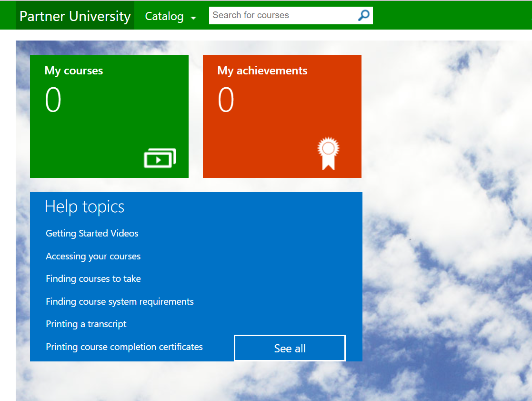The height and width of the screenshot is (401, 532).
Task: Click the search magnifier icon
Action: [363, 15]
